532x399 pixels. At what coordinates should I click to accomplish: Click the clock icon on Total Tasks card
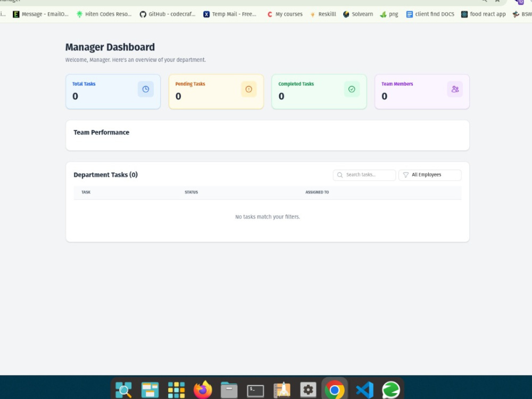pos(146,89)
